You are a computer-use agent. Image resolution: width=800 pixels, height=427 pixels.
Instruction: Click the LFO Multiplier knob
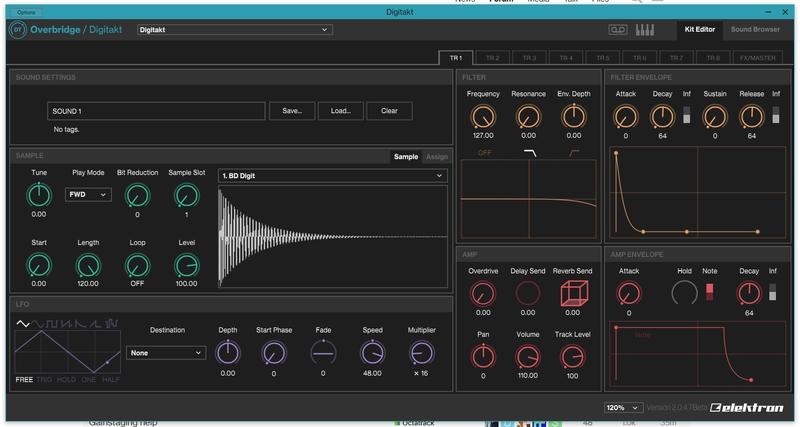point(421,353)
